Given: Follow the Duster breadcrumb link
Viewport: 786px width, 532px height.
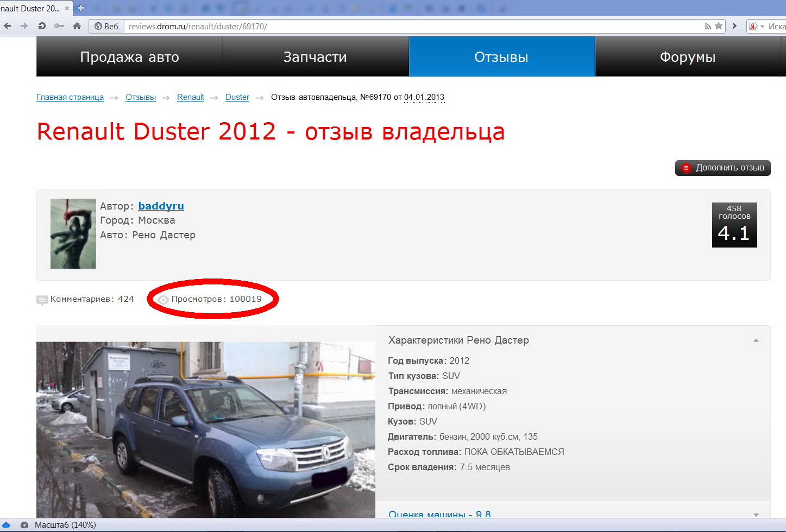Looking at the screenshot, I should (x=237, y=97).
